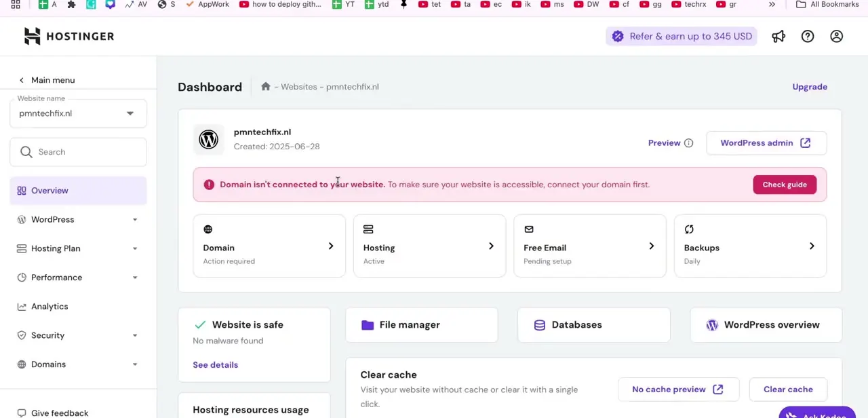Expand the Security sidebar menu
This screenshot has height=418, width=868.
[x=78, y=335]
